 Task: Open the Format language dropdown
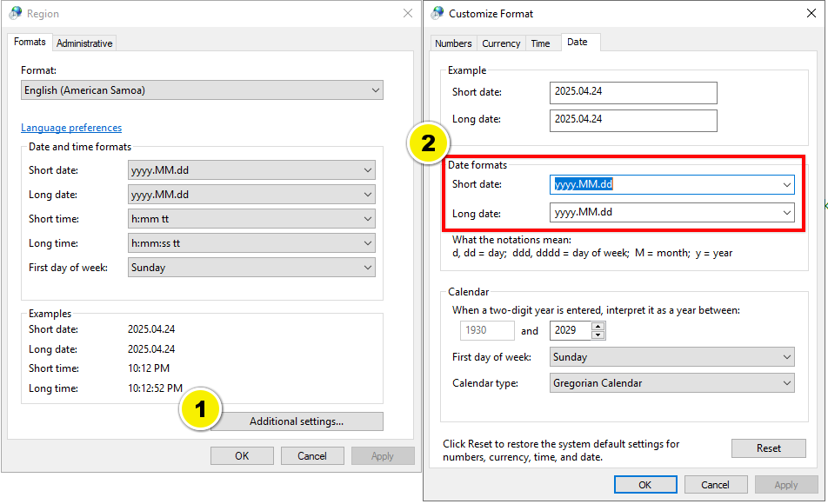coord(375,90)
